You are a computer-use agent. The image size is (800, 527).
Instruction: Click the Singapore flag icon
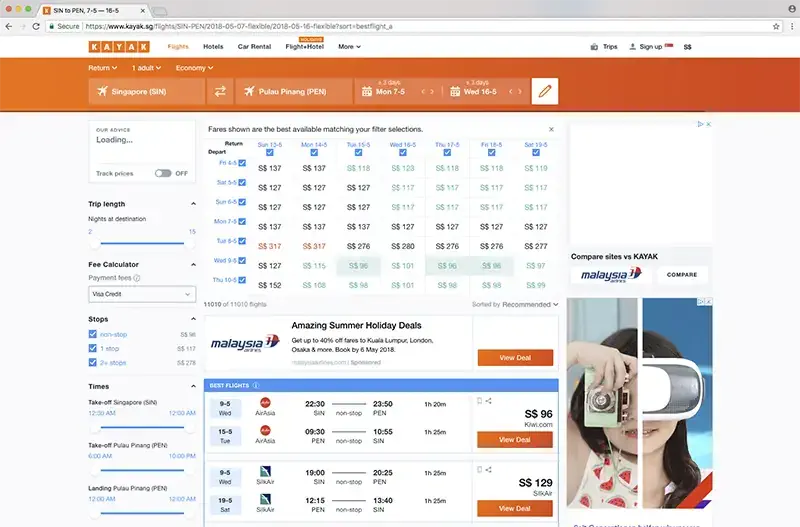(669, 46)
